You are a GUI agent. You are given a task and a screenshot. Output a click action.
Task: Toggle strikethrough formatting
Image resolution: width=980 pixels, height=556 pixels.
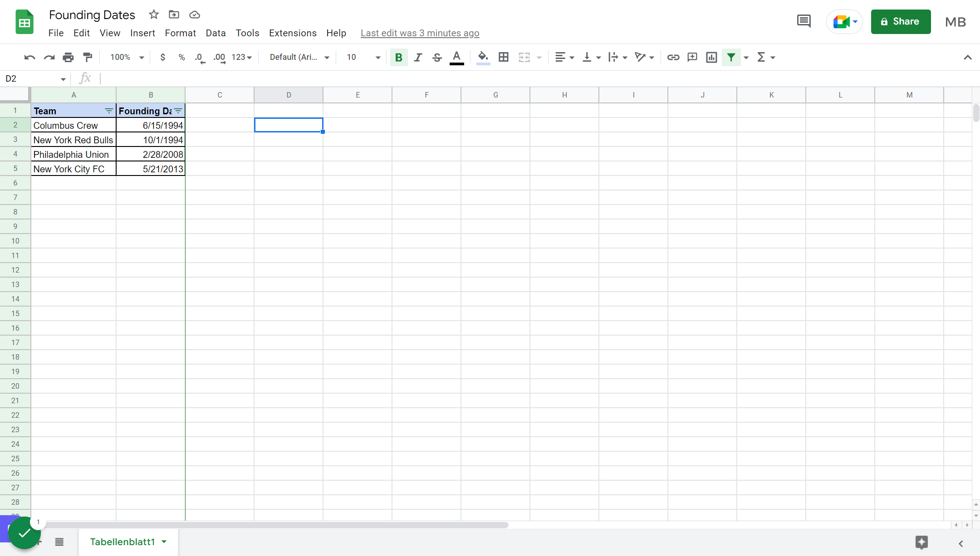(437, 57)
